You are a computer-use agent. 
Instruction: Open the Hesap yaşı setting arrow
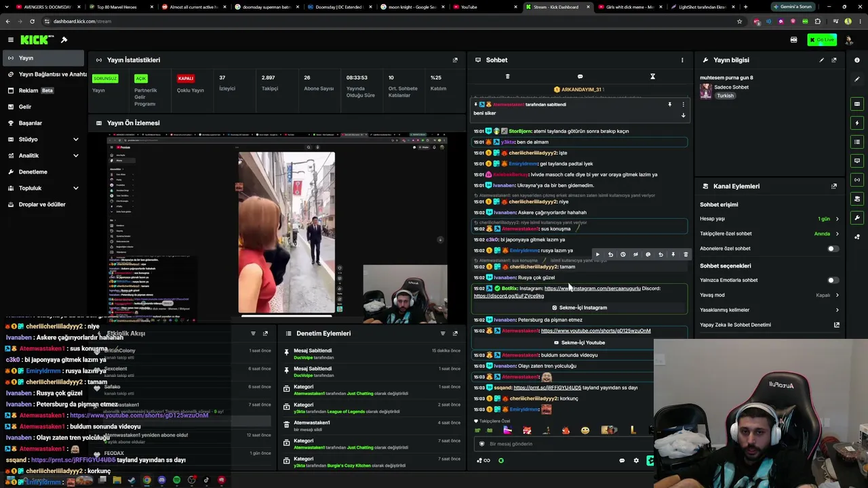pyautogui.click(x=837, y=219)
